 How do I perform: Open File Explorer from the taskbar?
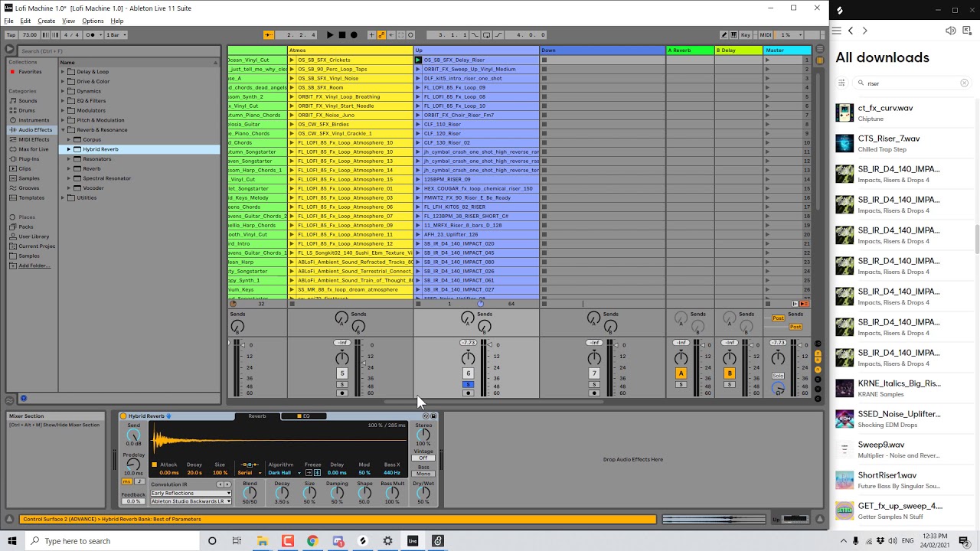pyautogui.click(x=263, y=541)
